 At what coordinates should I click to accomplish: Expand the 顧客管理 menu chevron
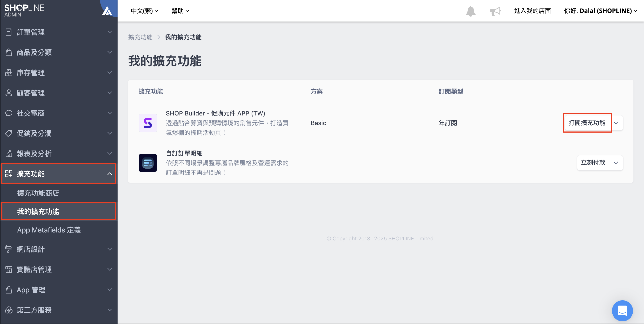[x=109, y=93]
